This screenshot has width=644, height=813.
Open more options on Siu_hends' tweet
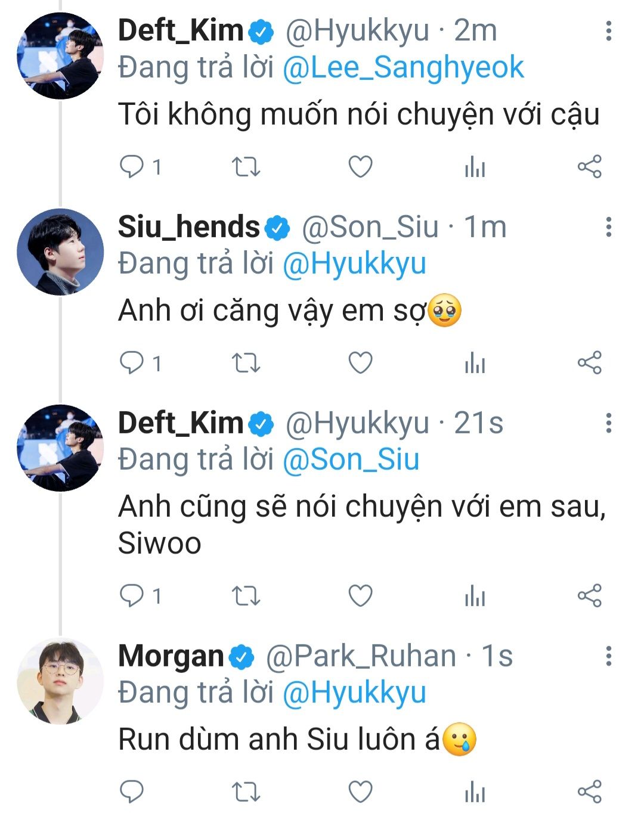click(x=608, y=227)
